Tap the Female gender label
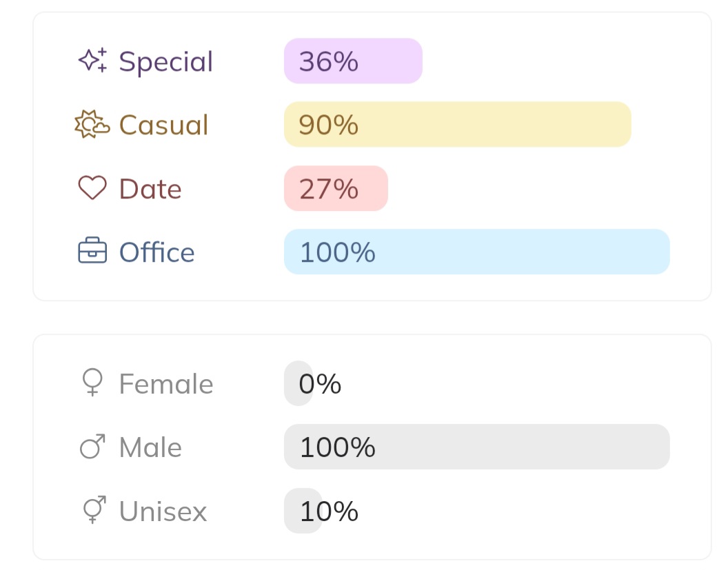The height and width of the screenshot is (570, 728). pos(166,383)
